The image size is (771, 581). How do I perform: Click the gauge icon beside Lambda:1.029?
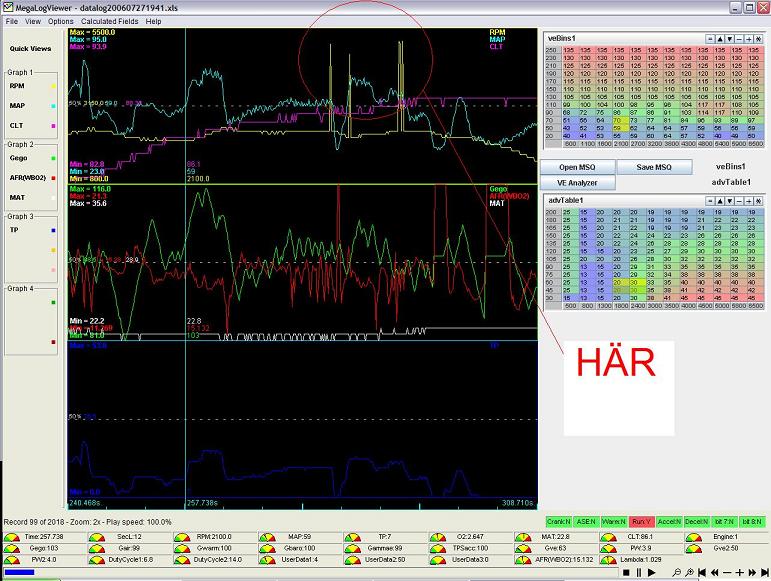point(608,560)
